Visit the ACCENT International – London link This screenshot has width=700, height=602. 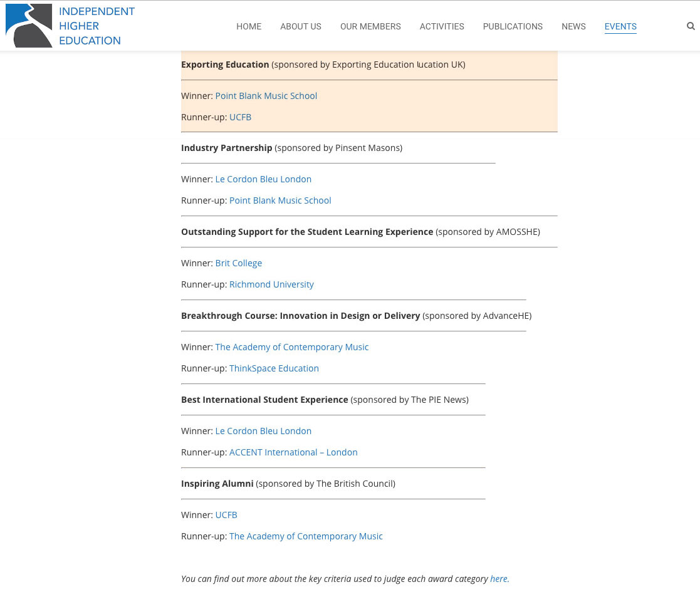coord(293,452)
